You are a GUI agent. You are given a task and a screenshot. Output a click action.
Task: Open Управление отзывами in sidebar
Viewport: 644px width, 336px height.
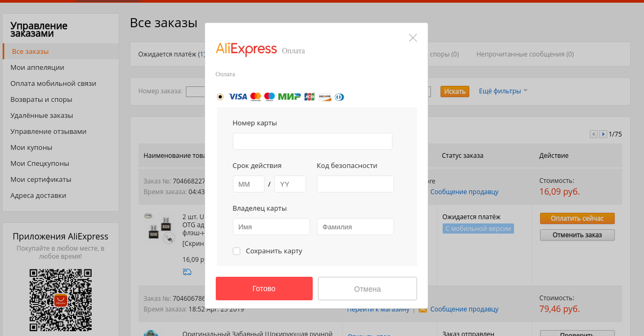pyautogui.click(x=48, y=131)
